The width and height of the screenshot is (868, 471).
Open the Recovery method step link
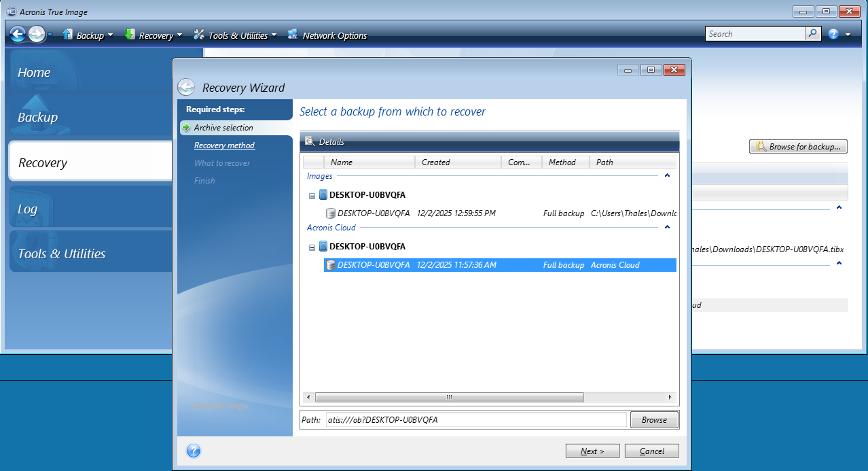coord(224,145)
